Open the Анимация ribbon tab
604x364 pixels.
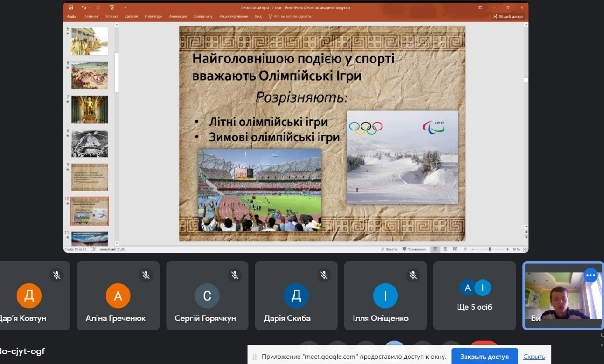tap(178, 16)
